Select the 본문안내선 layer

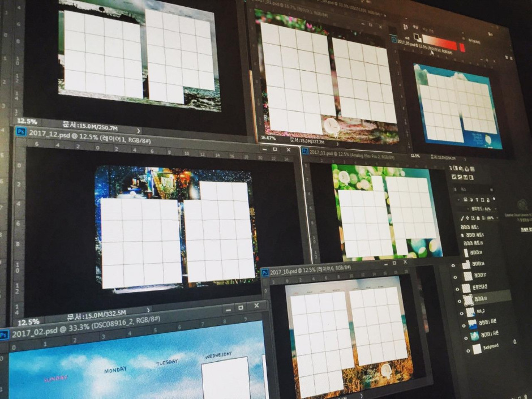point(480,287)
